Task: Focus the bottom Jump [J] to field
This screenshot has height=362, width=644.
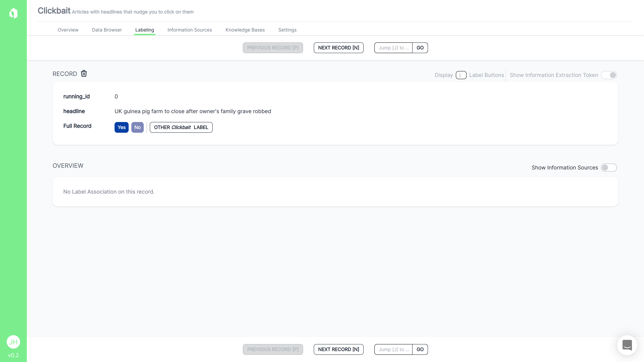Action: tap(393, 349)
